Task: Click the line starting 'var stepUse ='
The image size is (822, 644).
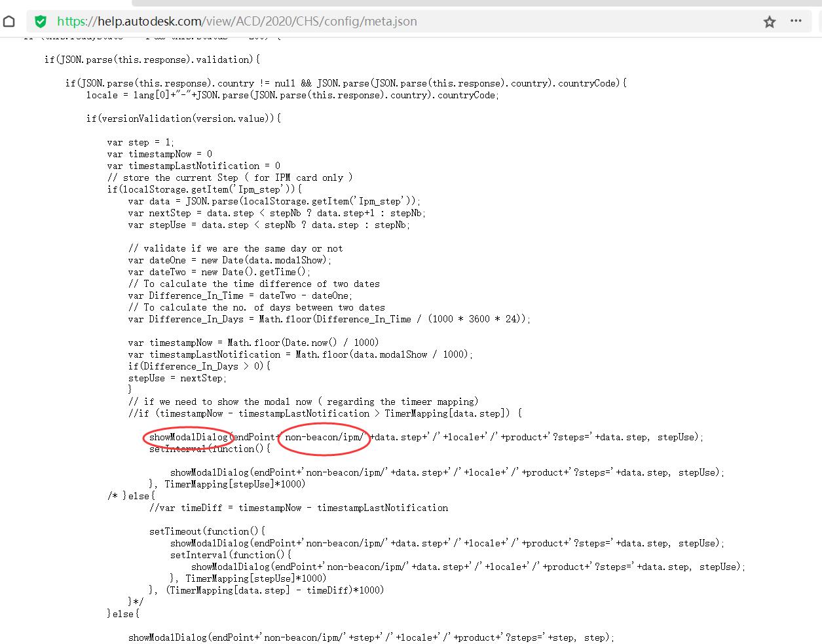Action: click(x=269, y=225)
